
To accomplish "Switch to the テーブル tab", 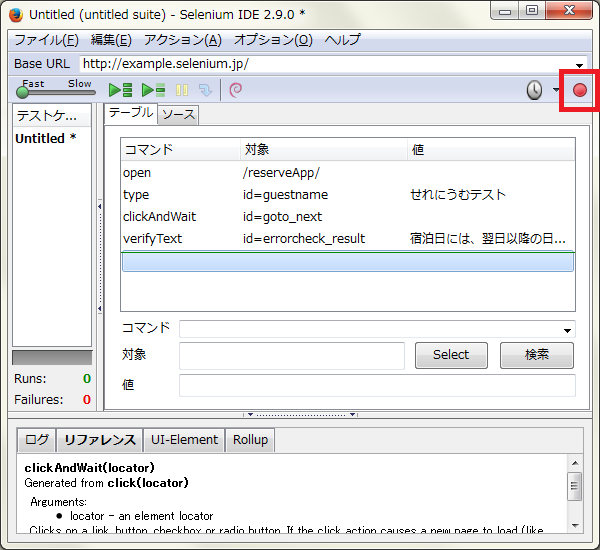I will click(131, 113).
